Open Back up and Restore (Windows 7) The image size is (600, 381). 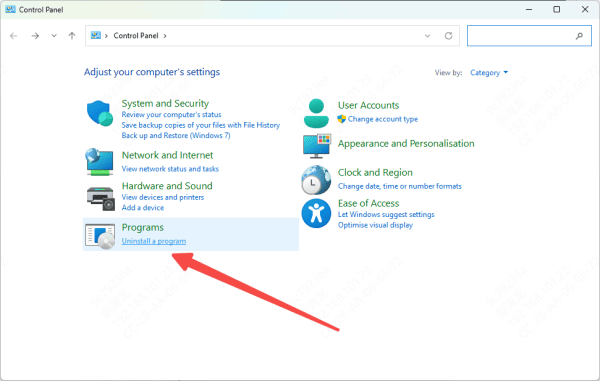pyautogui.click(x=176, y=135)
